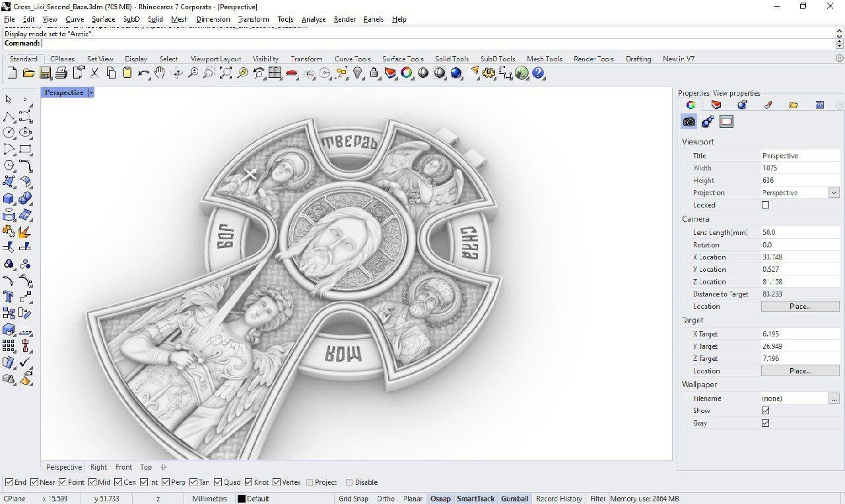Browse wallpaper filename with ellipsis button
Image resolution: width=845 pixels, height=504 pixels.
pyautogui.click(x=834, y=398)
